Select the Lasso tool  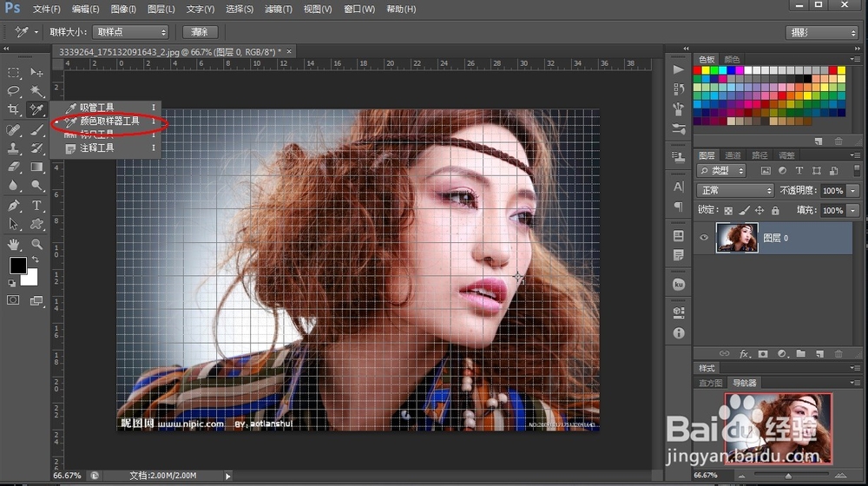[14, 91]
